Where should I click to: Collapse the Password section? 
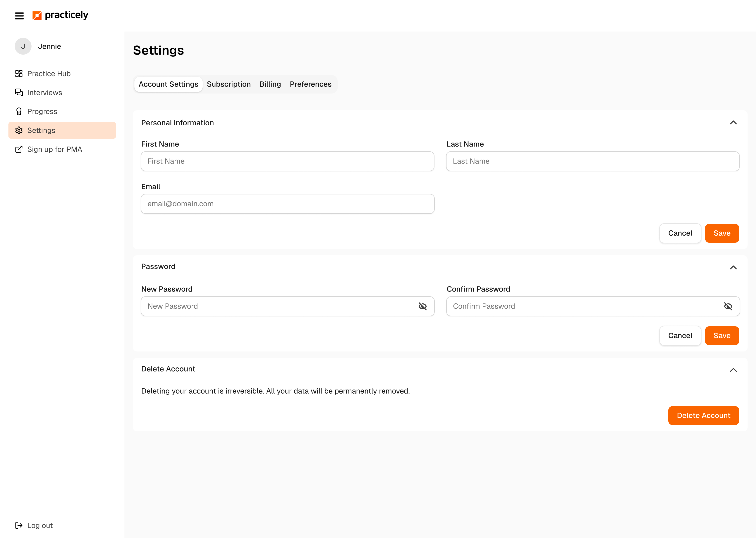pyautogui.click(x=733, y=268)
